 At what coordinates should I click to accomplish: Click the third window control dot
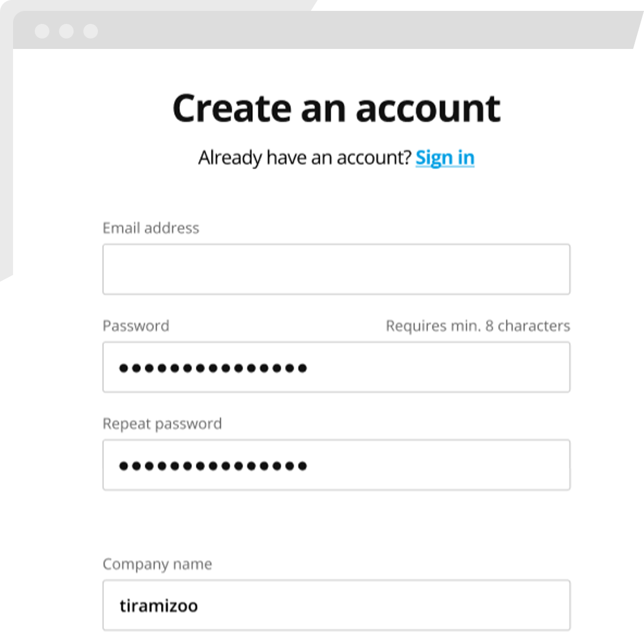coord(91,31)
